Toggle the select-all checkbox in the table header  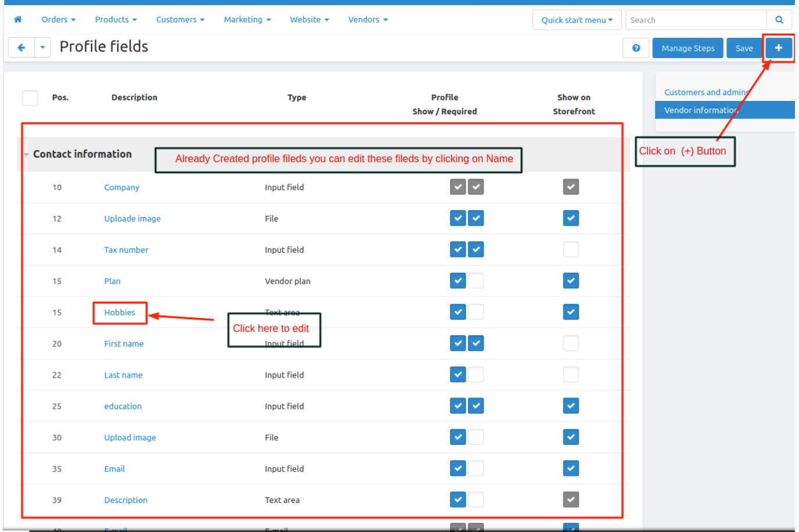click(30, 98)
